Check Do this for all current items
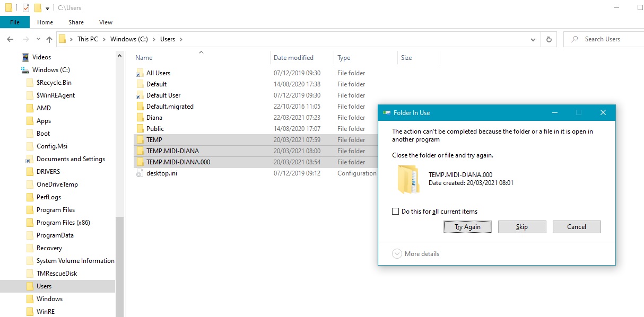The width and height of the screenshot is (644, 317). tap(395, 212)
